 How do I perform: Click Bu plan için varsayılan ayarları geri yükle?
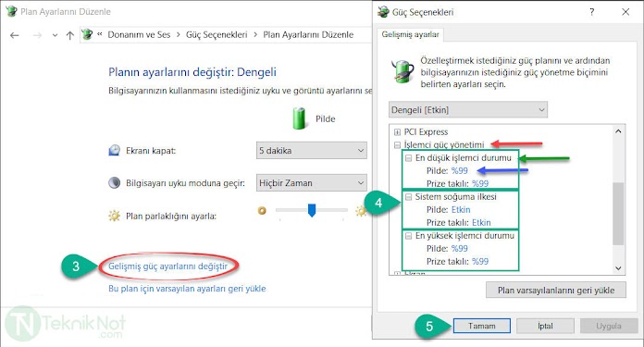tap(187, 289)
